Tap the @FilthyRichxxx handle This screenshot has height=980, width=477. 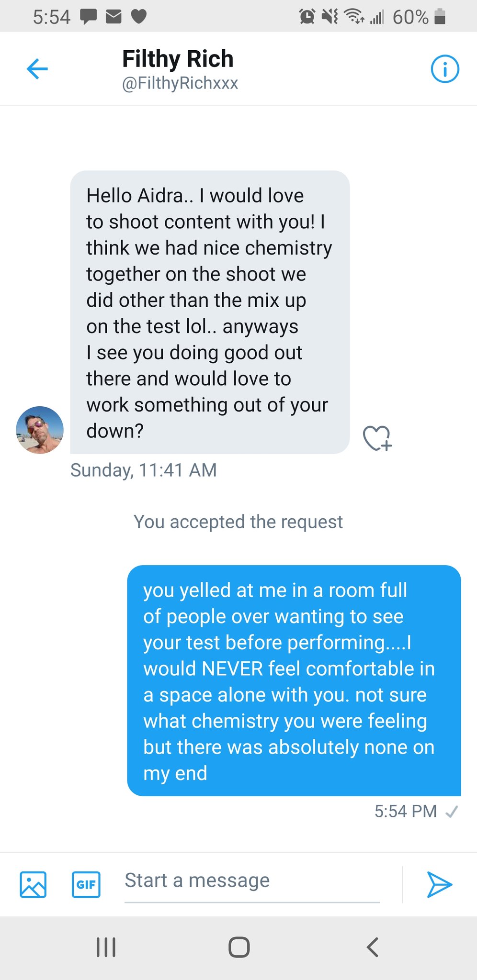tap(180, 83)
